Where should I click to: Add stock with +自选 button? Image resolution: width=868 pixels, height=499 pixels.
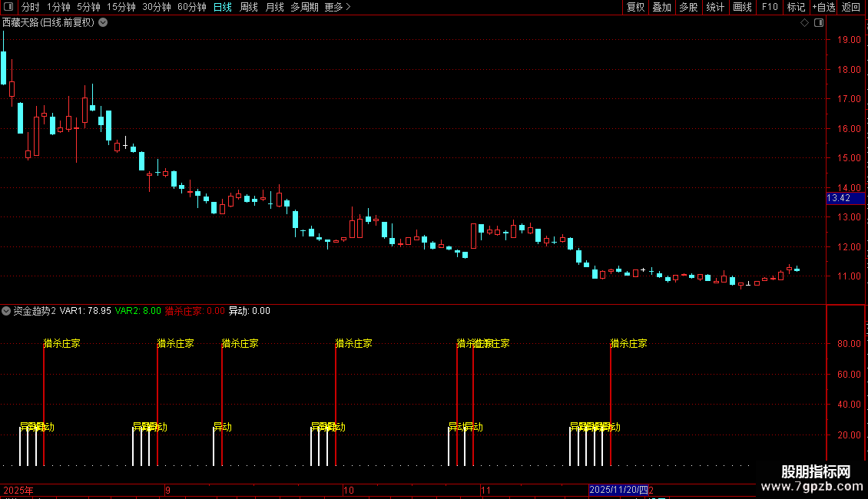tap(823, 7)
